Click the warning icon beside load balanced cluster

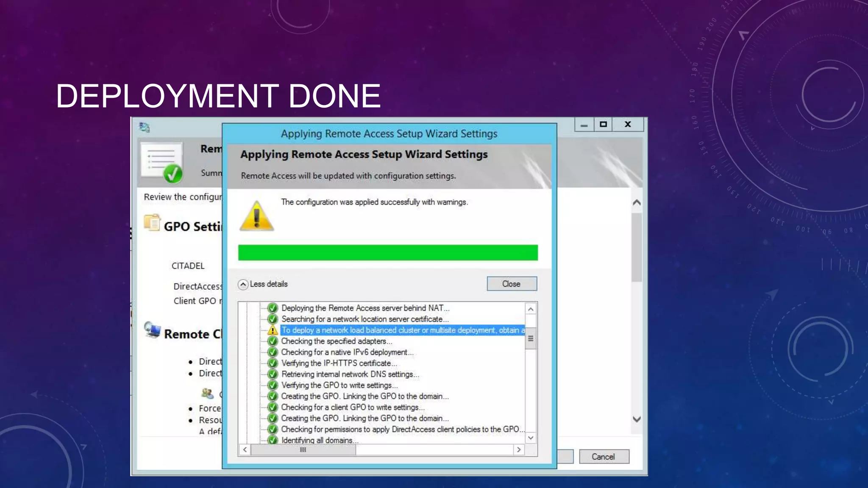coord(273,330)
